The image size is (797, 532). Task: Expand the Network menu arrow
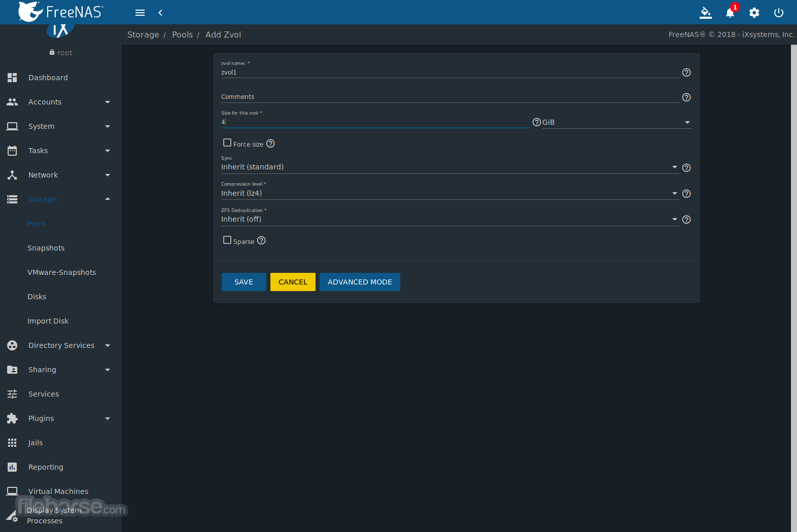pos(108,175)
